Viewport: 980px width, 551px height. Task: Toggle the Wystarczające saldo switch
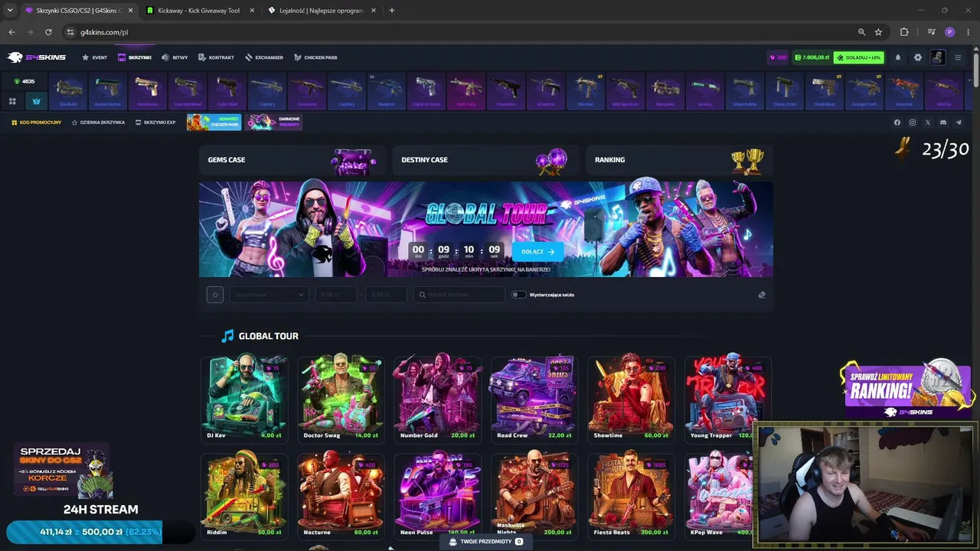click(519, 295)
